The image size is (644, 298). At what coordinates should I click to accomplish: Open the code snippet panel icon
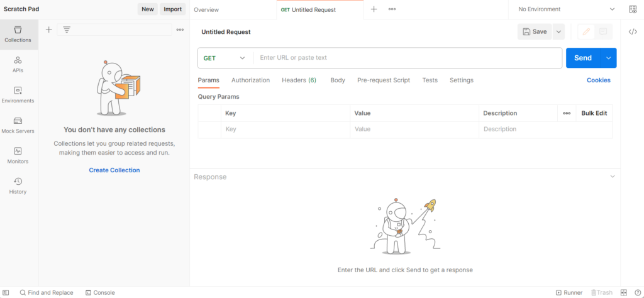(633, 32)
